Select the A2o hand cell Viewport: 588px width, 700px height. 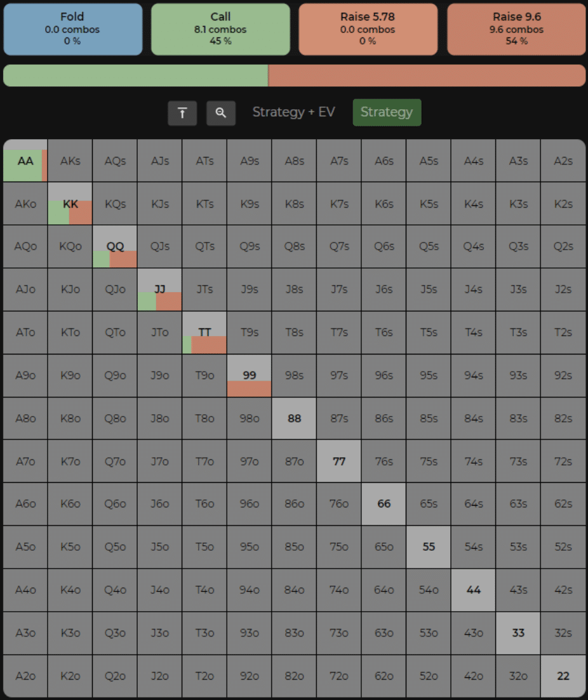coord(25,676)
